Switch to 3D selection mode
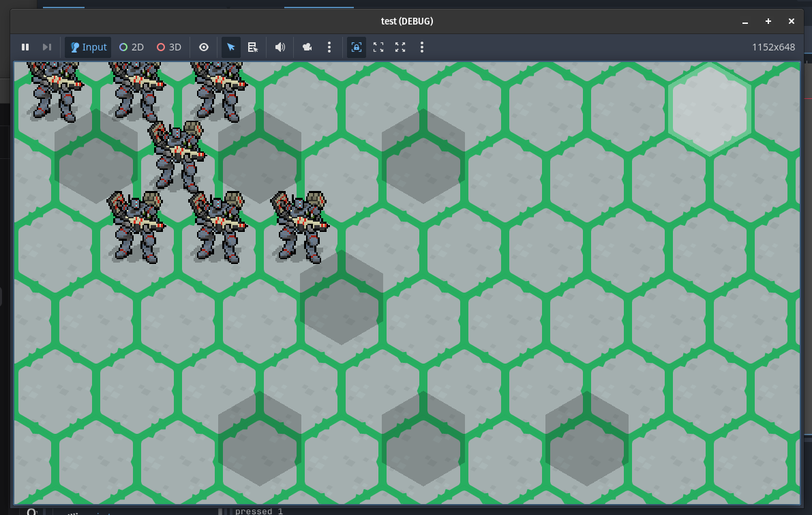This screenshot has height=515, width=812. (x=169, y=47)
